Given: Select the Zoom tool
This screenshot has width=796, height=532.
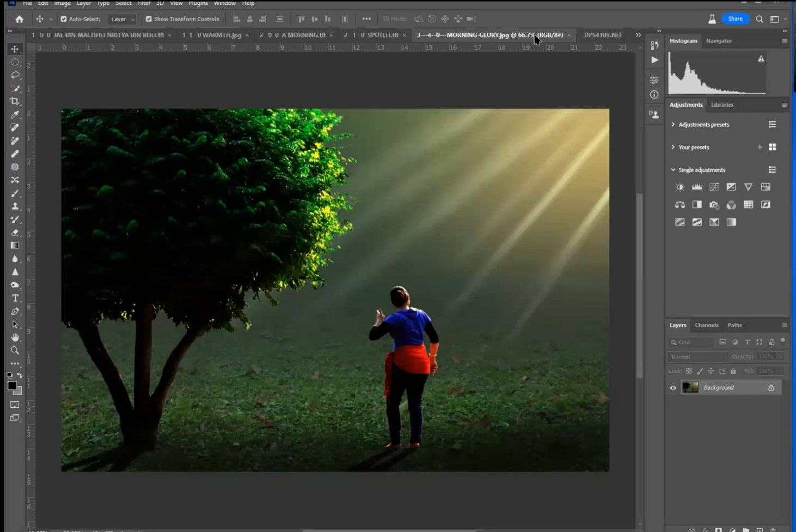Looking at the screenshot, I should (x=15, y=351).
